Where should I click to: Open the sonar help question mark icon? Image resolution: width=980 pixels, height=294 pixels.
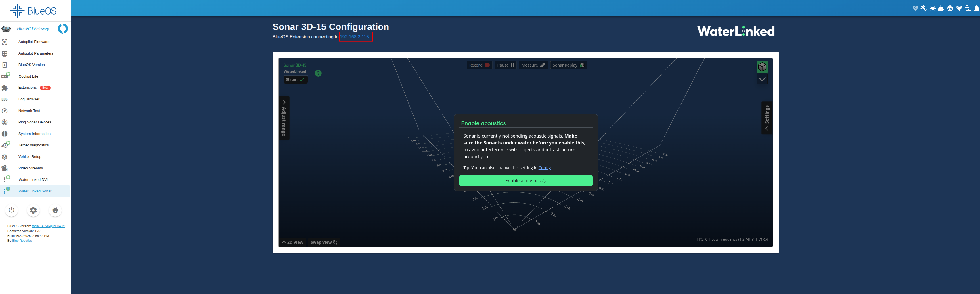tap(318, 73)
